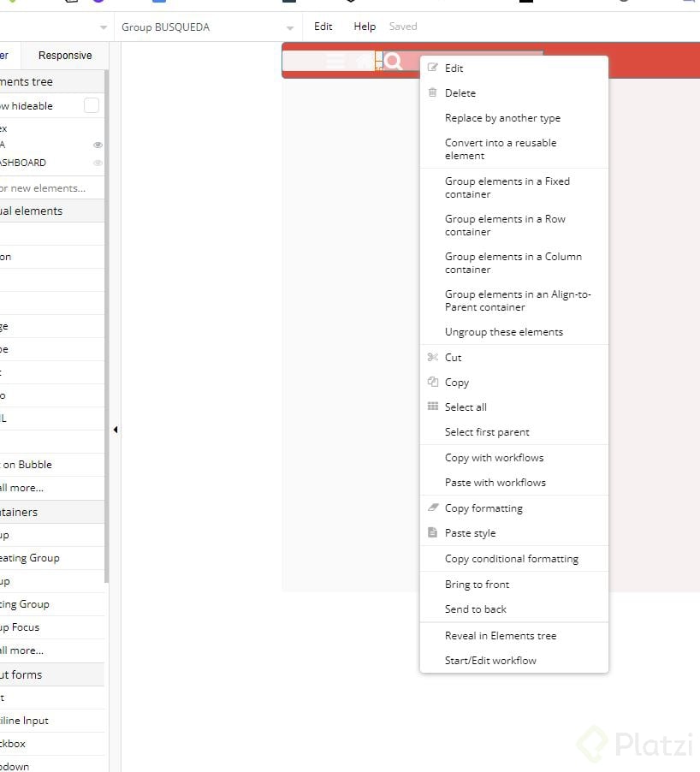Click the grid icon beside Select all
Viewport: 700px width, 772px height.
[x=433, y=407]
